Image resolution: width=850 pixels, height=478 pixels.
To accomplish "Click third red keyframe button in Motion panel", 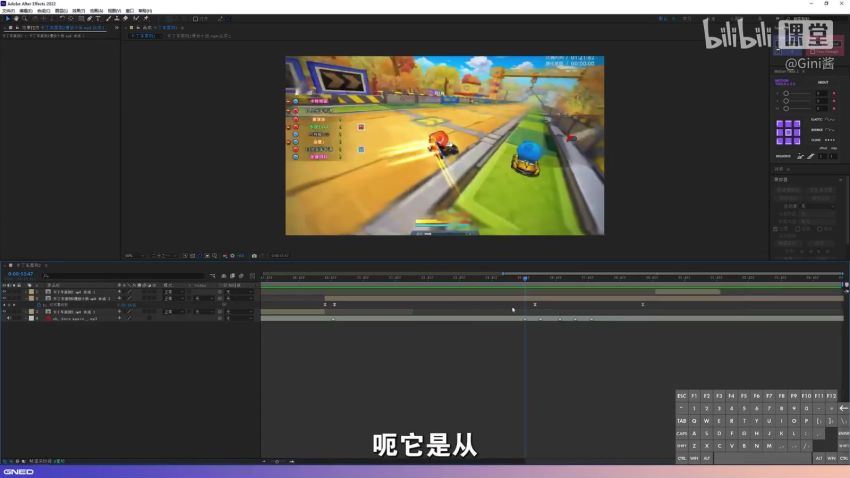I will (834, 108).
